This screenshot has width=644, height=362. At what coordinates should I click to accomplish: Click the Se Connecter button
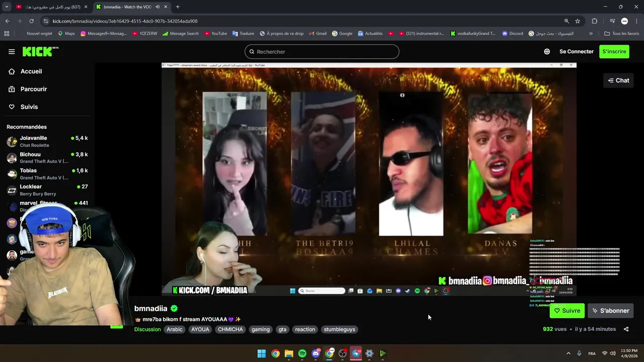(577, 51)
